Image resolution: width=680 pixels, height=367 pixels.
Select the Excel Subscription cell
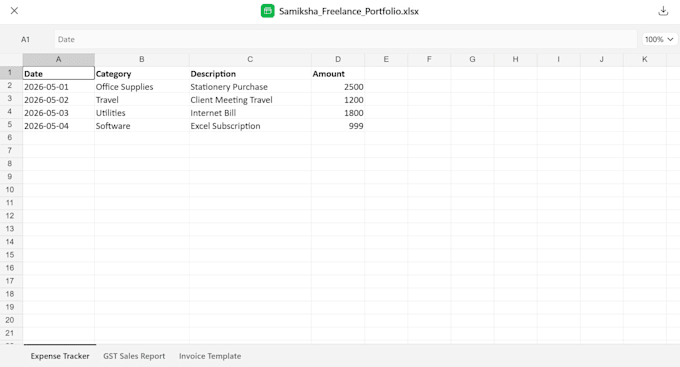pyautogui.click(x=250, y=125)
